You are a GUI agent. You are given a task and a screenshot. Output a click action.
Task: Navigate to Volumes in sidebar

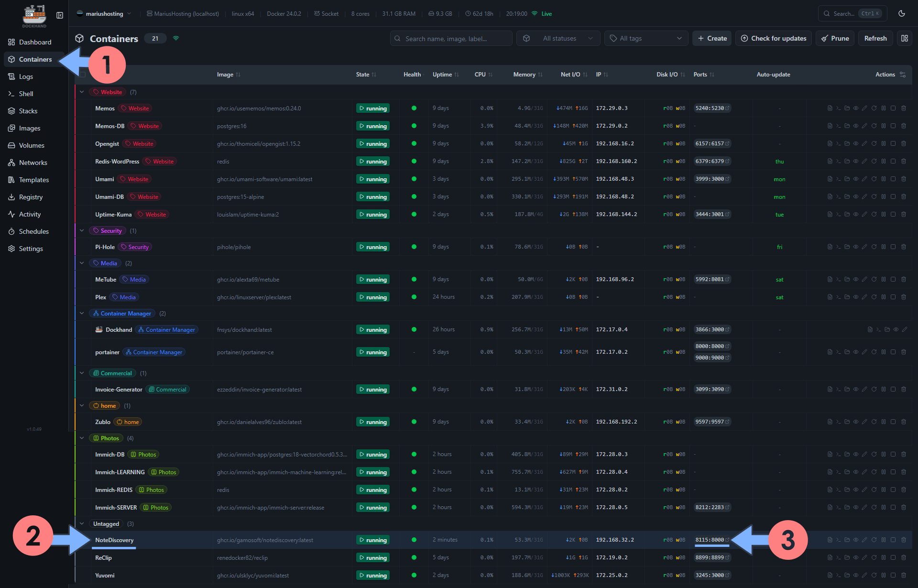click(x=34, y=145)
